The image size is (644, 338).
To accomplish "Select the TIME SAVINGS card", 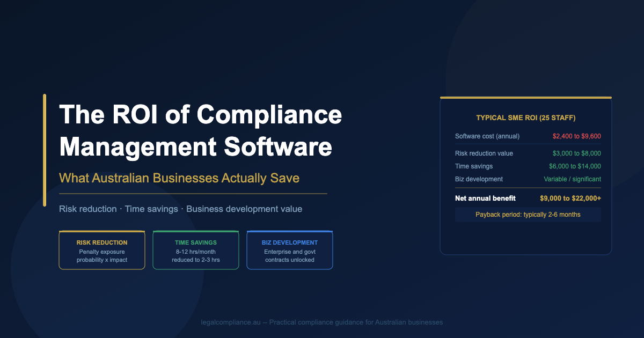I will tap(196, 251).
